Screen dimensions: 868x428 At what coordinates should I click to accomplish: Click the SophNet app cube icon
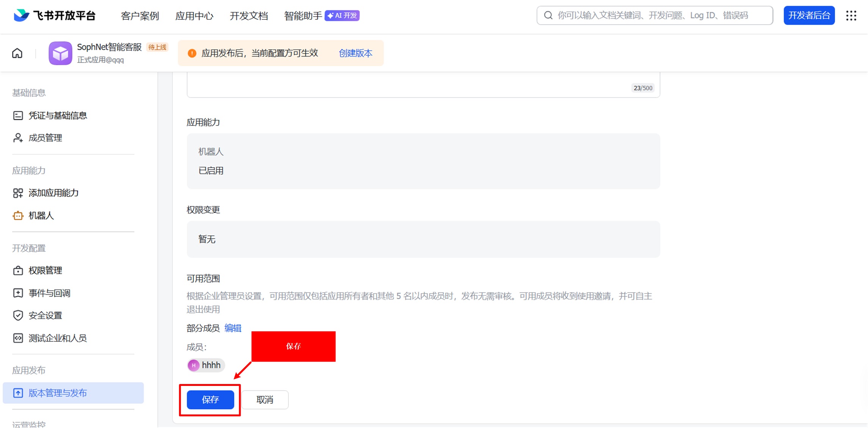coord(60,53)
